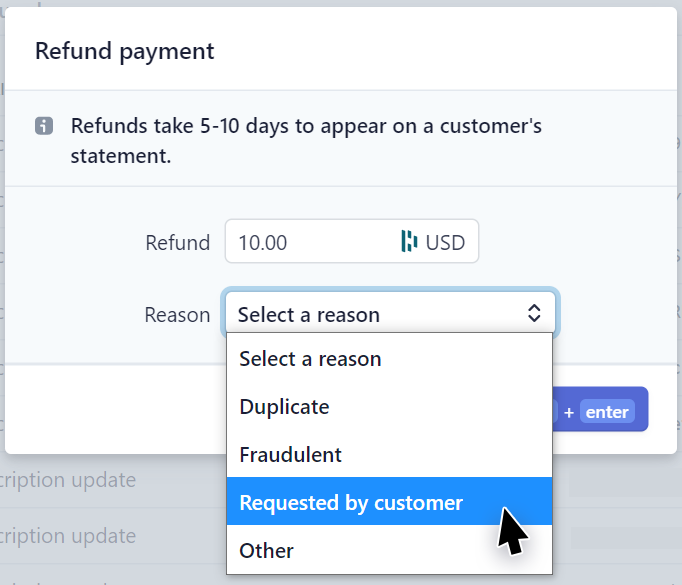The height and width of the screenshot is (585, 682).
Task: Pick "Duplicate" as the refund reason
Action: (x=284, y=407)
